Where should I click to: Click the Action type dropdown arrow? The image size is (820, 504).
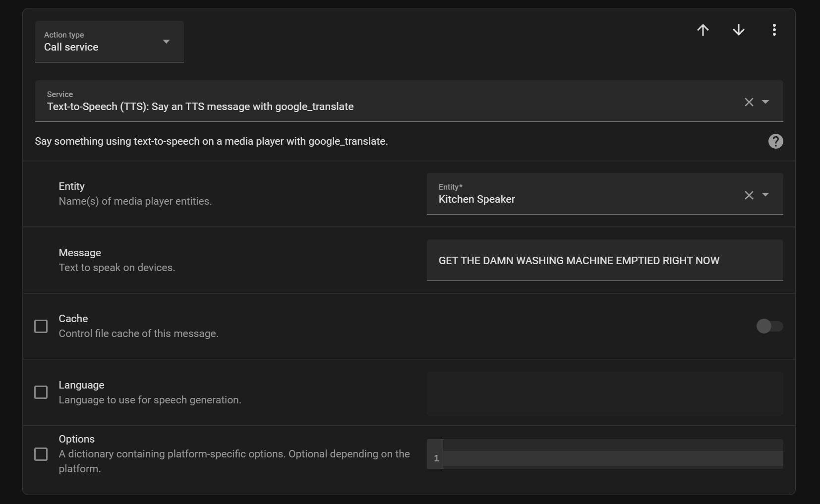pos(166,42)
